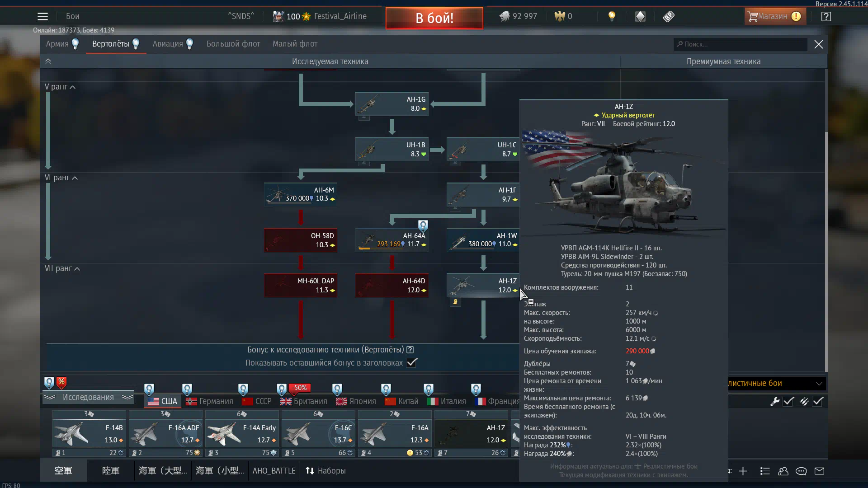Screen dimensions: 868x488
Task: Open the Магазин shop button
Action: tap(775, 16)
